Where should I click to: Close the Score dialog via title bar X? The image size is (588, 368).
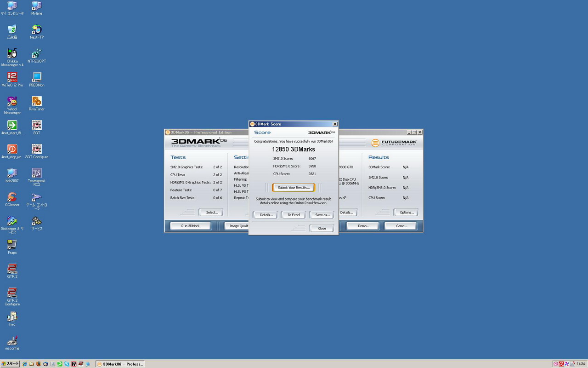pyautogui.click(x=335, y=124)
